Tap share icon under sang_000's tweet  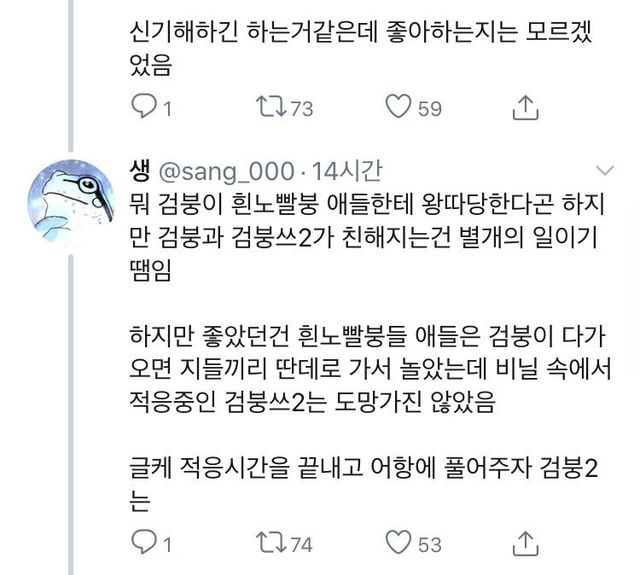tap(527, 543)
